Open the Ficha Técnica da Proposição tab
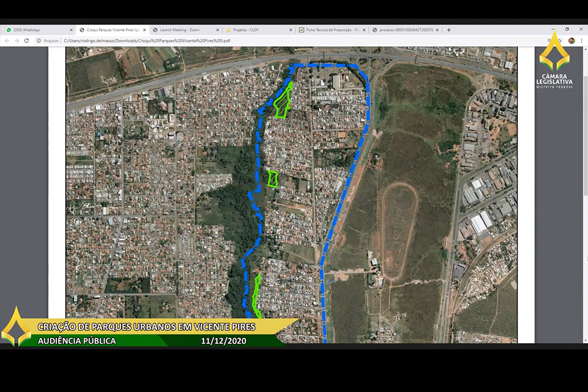 coord(329,29)
